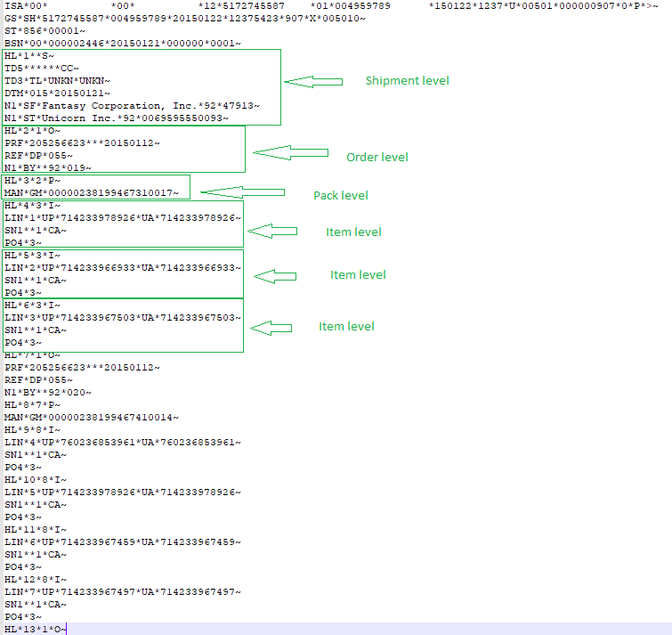The height and width of the screenshot is (635, 672).
Task: Click the N1*BY**92*020~ line
Action: (47, 393)
